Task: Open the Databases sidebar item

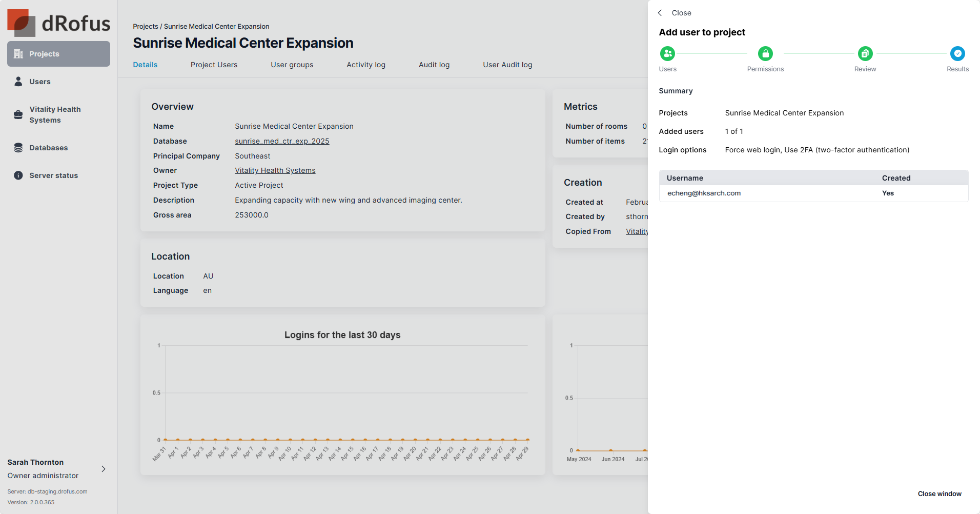Action: point(58,148)
